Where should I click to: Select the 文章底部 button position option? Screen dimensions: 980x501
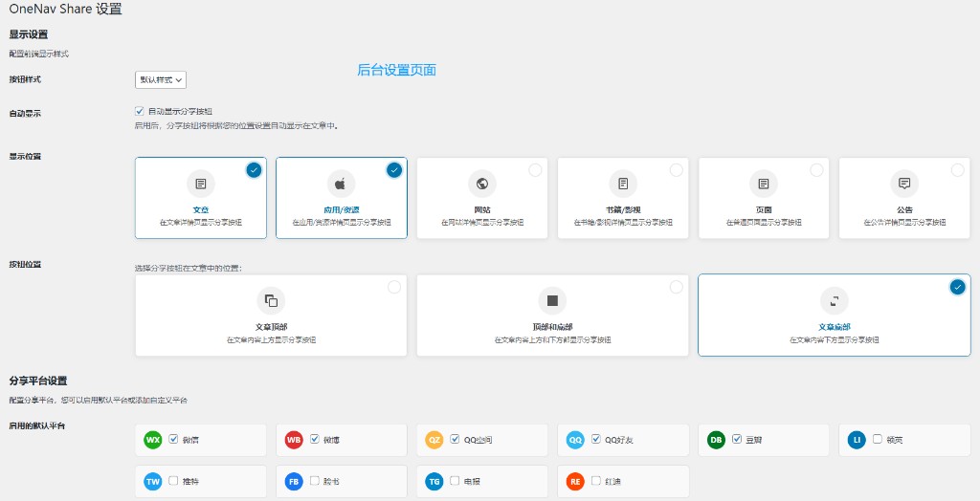(957, 287)
